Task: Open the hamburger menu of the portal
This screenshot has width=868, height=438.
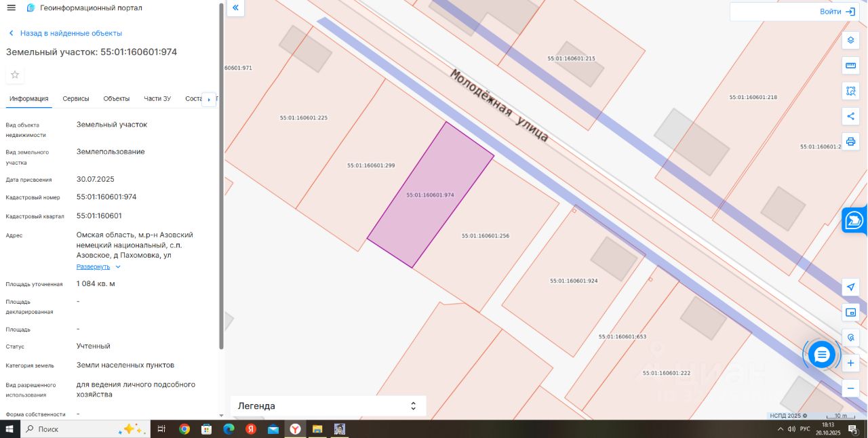Action: coord(11,7)
